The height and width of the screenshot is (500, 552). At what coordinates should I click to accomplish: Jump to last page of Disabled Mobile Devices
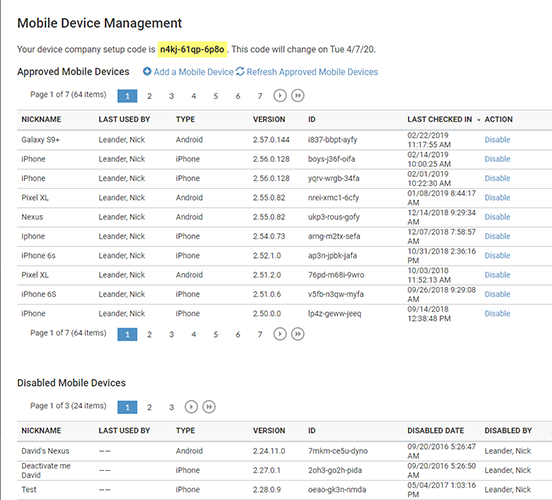tap(209, 407)
